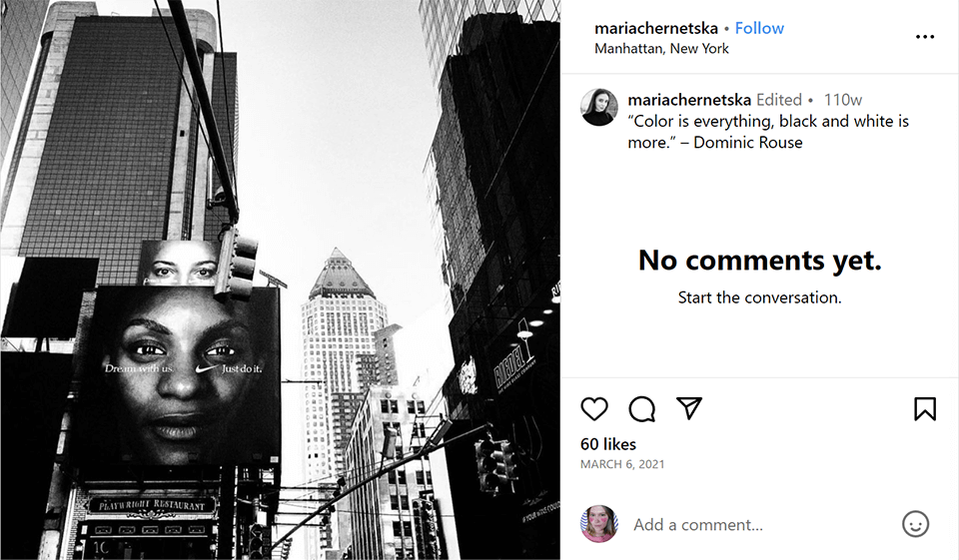
Task: Click the comment speech bubble icon
Action: click(x=642, y=408)
